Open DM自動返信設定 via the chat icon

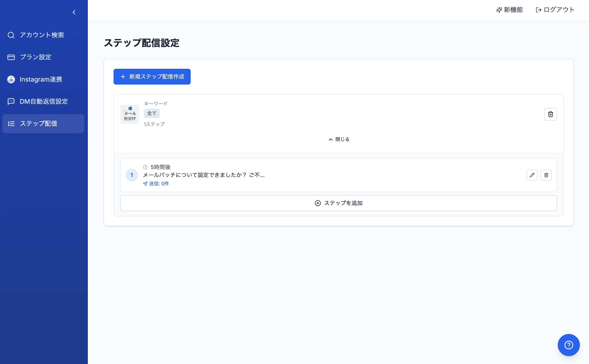pos(11,101)
